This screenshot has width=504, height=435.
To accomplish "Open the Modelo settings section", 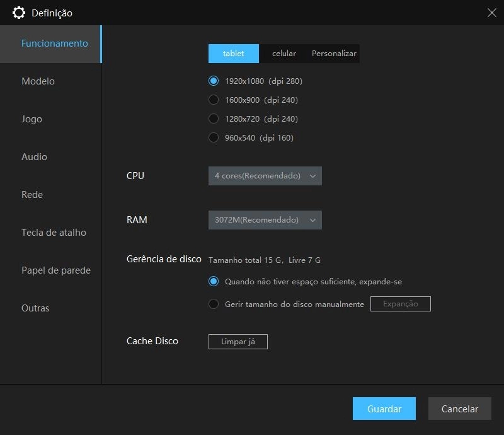I will point(38,81).
